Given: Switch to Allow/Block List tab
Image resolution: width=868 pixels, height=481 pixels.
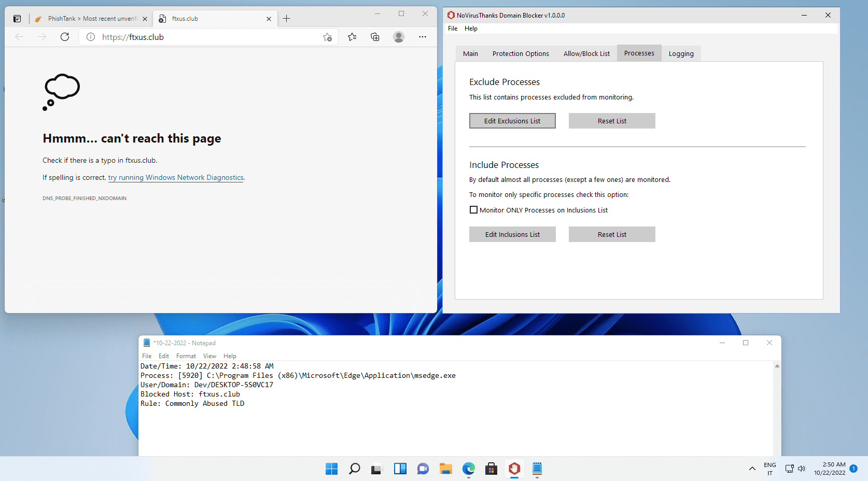Looking at the screenshot, I should point(586,53).
